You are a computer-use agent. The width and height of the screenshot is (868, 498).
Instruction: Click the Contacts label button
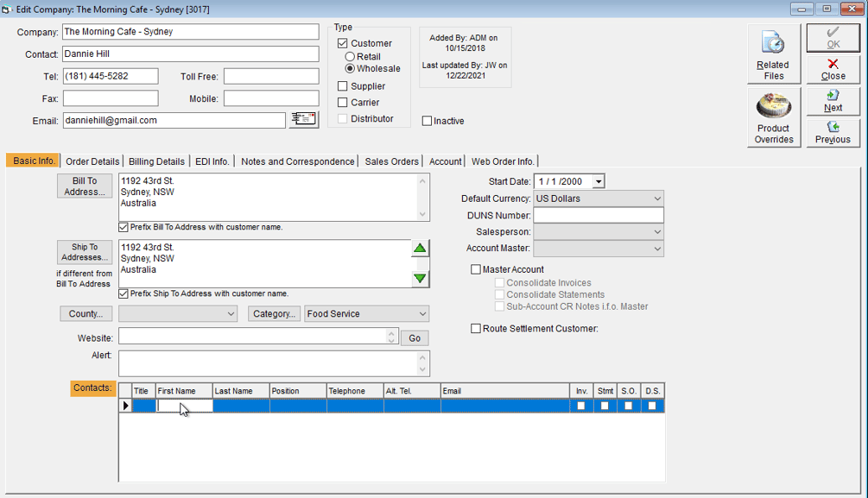[93, 388]
